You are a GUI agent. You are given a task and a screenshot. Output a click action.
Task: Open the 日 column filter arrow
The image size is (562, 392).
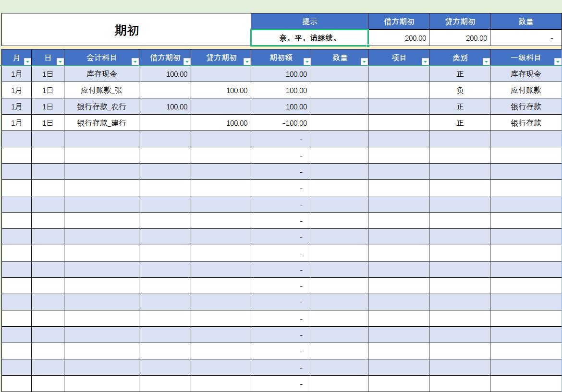60,61
